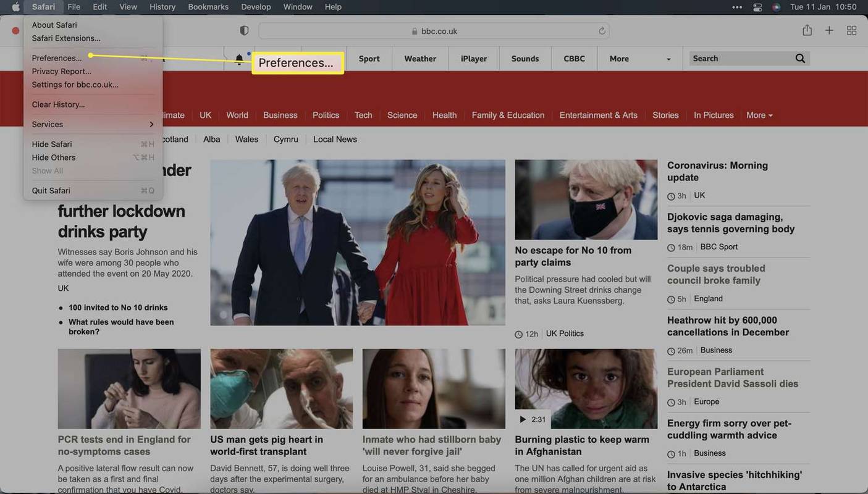Open the File menu
868x494 pixels.
[74, 7]
